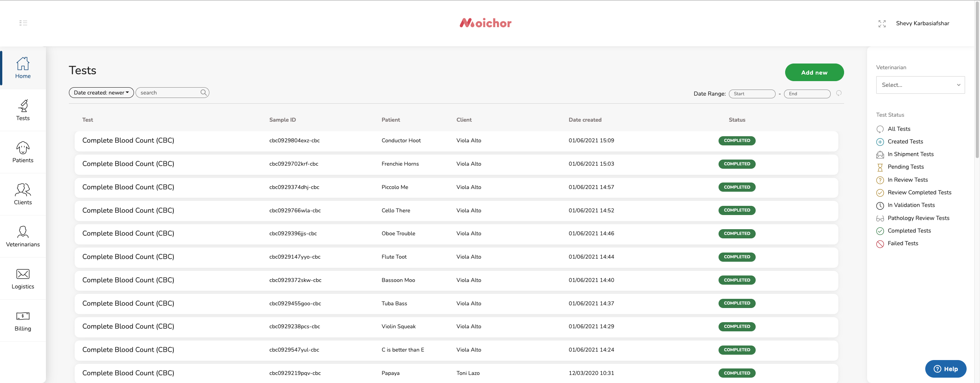Open the Help button
980x383 pixels.
(946, 369)
